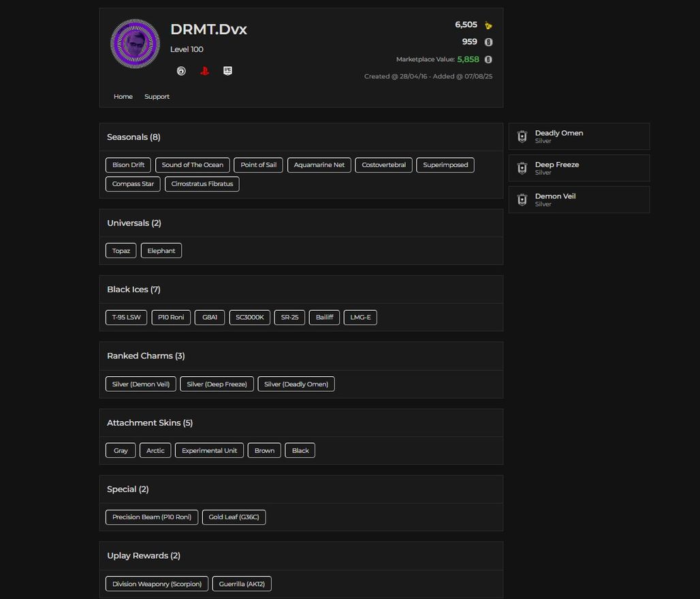Click the Elephant universal skin tag
The height and width of the screenshot is (599, 700).
pos(161,251)
